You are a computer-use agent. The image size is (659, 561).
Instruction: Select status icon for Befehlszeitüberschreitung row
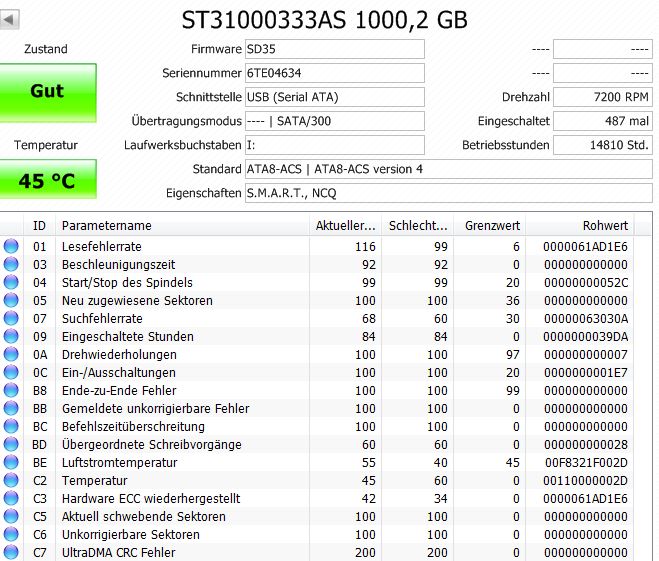tap(11, 427)
